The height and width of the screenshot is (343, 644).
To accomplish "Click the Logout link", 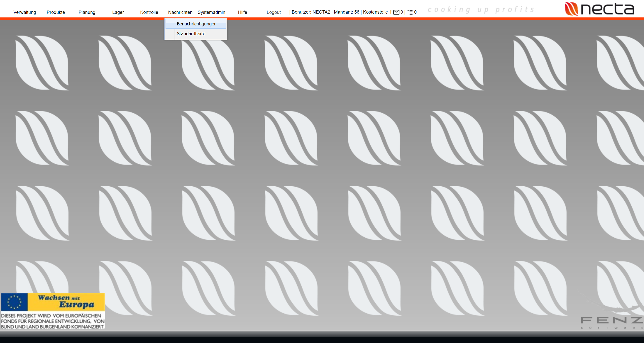I will pos(273,12).
